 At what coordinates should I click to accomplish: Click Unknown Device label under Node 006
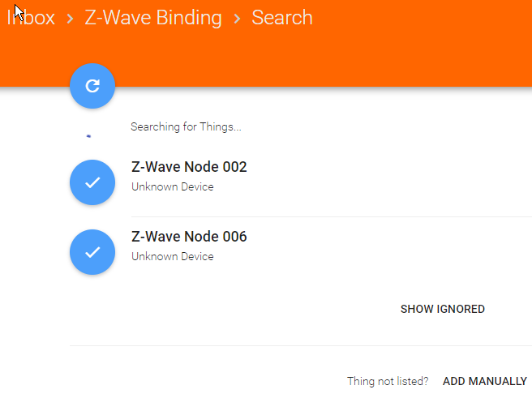[x=173, y=256]
